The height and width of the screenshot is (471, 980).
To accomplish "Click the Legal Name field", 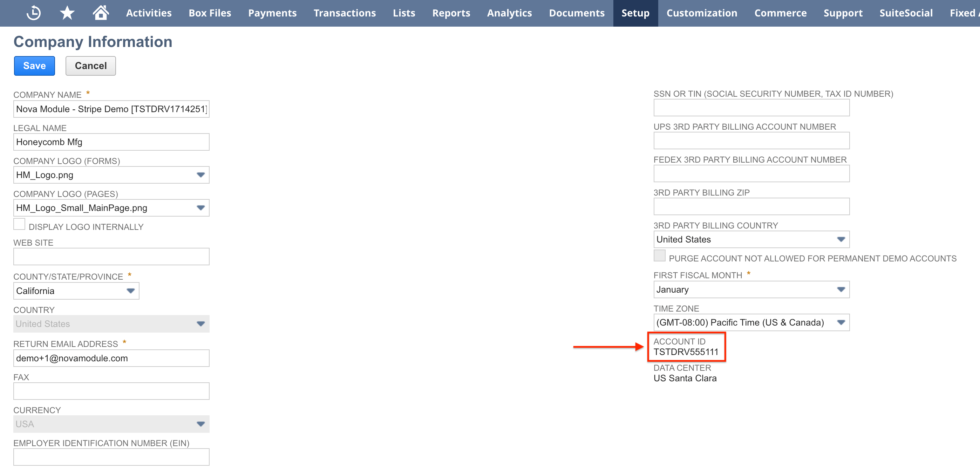I will [x=111, y=142].
